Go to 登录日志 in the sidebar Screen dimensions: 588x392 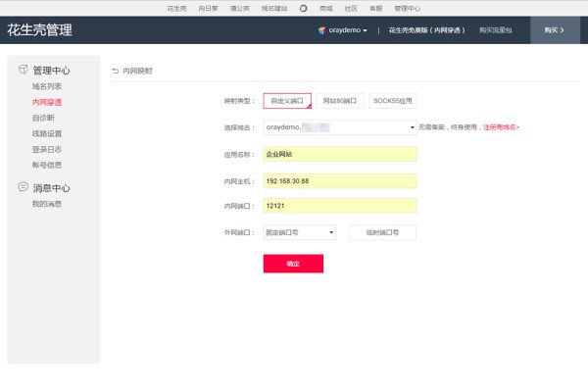coord(47,149)
